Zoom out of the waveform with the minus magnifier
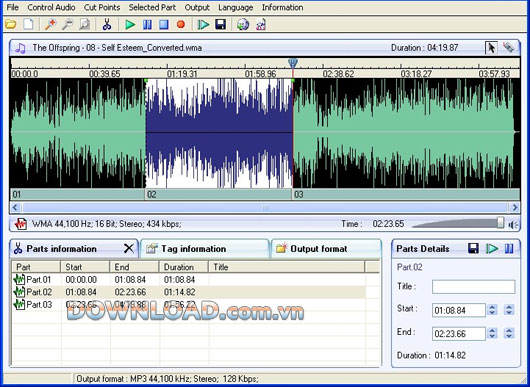 pos(67,24)
